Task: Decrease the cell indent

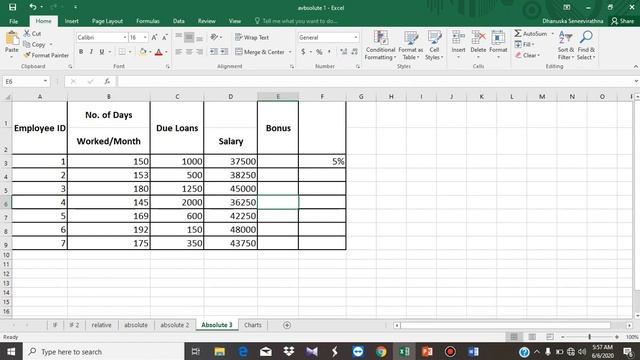Action: [x=214, y=52]
